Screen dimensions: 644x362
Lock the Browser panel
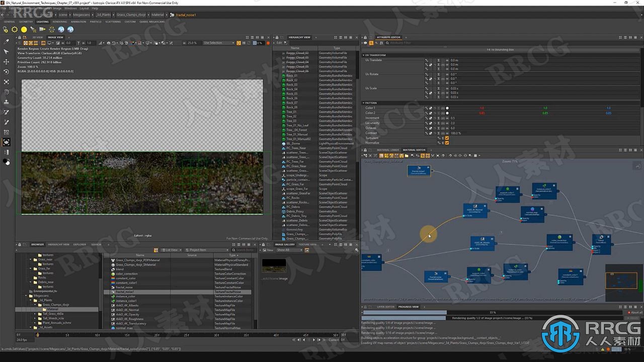tap(19, 244)
